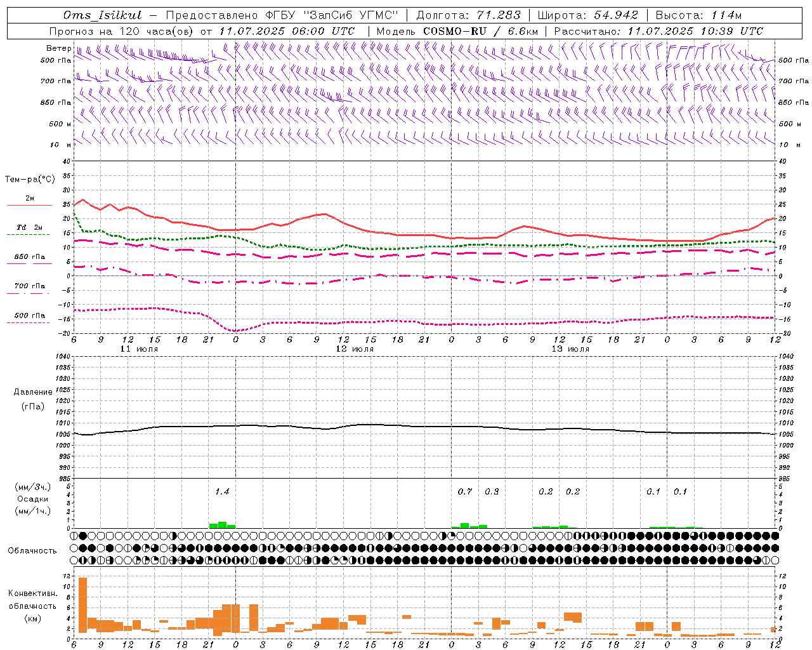Click the Конвективн. облачность (км) label

(x=32, y=606)
